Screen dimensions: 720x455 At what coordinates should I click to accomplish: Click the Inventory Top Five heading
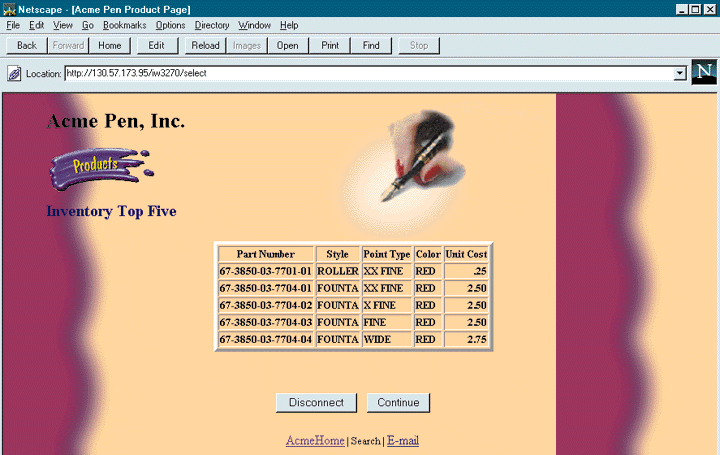(x=112, y=211)
